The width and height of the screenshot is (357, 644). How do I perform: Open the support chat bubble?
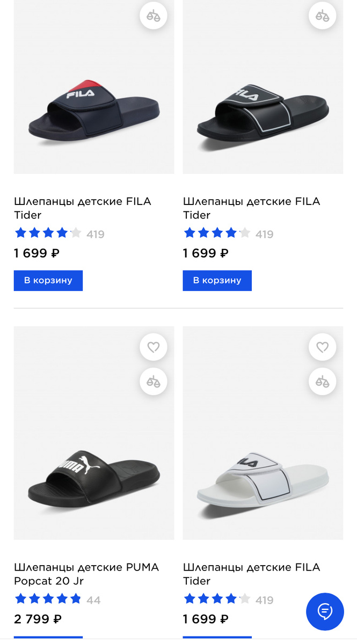coord(325,611)
